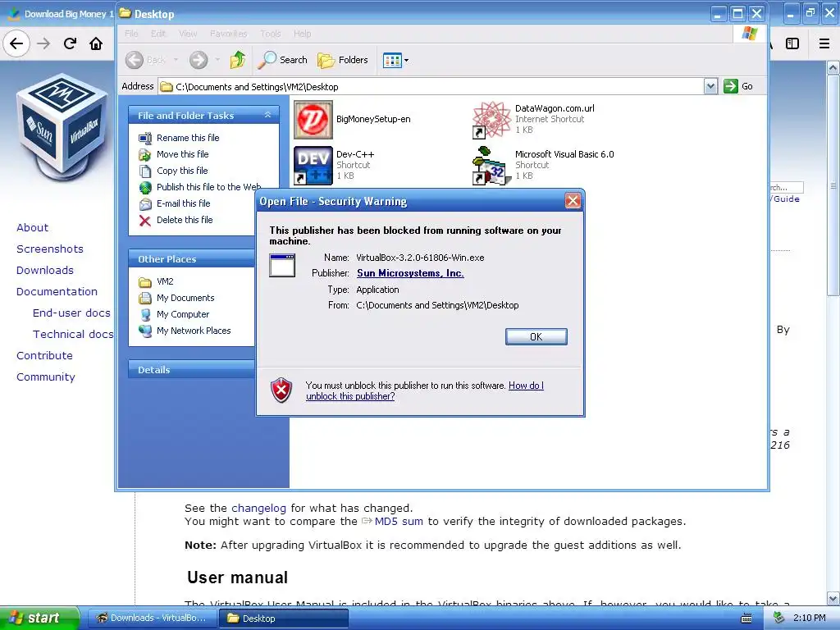
Task: Open the Tools menu in Explorer
Action: pyautogui.click(x=271, y=33)
